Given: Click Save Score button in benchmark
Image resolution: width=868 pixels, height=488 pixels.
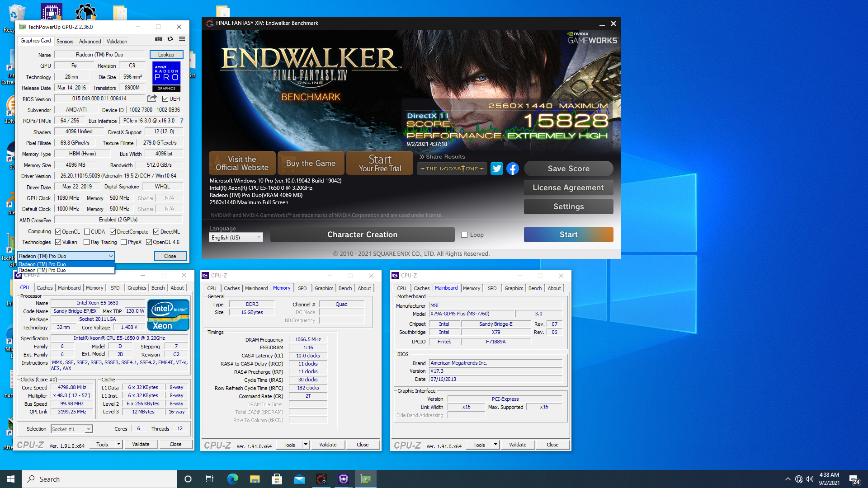Looking at the screenshot, I should pos(568,168).
